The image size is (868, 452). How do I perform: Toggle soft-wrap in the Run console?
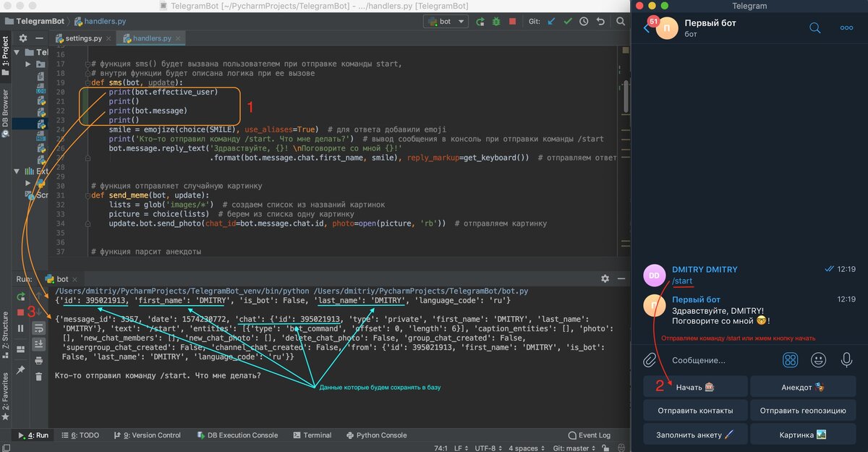coord(38,327)
